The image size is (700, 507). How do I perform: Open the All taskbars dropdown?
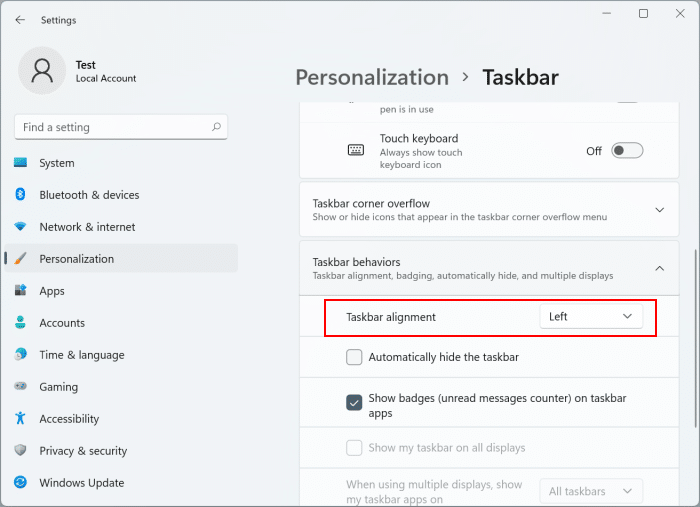[591, 491]
